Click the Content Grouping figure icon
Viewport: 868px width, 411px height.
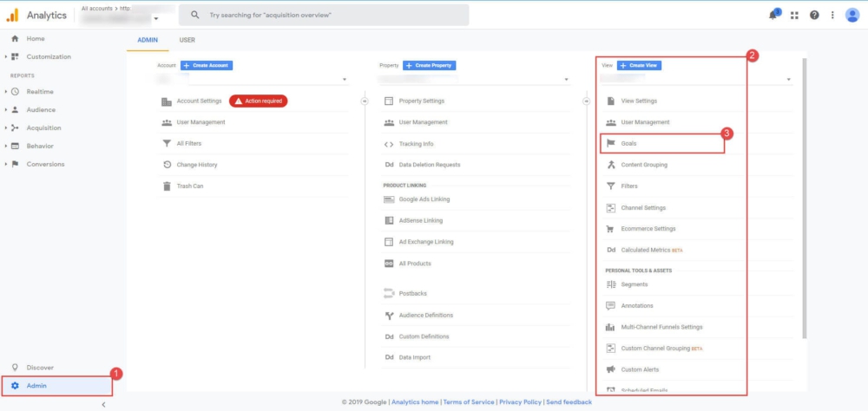pyautogui.click(x=611, y=165)
